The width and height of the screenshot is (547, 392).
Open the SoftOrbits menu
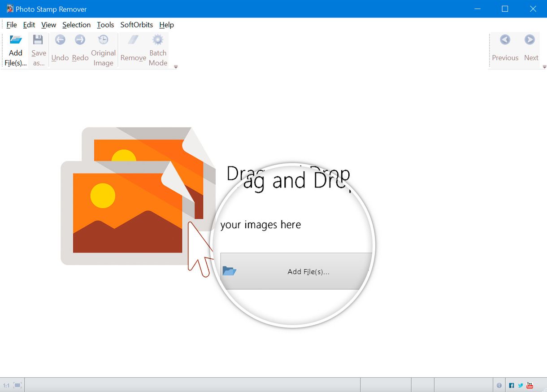[136, 25]
